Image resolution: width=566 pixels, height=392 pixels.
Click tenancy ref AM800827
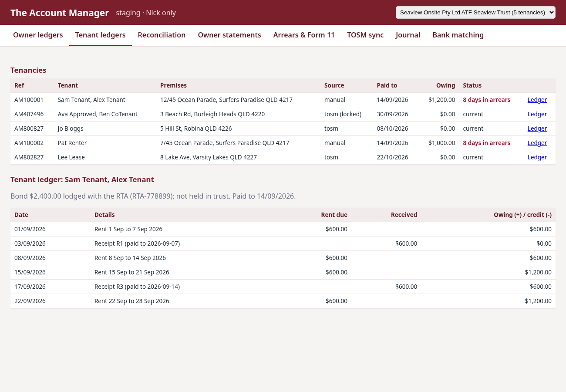pyautogui.click(x=29, y=128)
